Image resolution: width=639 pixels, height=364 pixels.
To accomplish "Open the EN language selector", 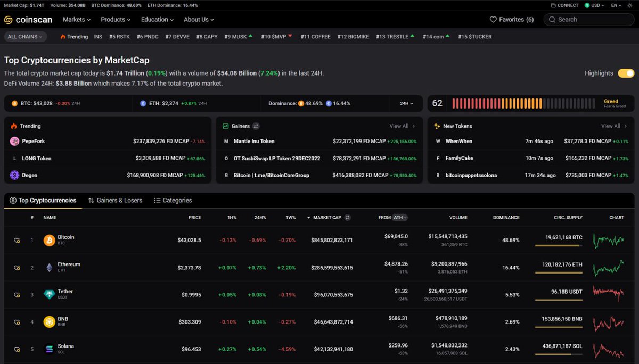I will (617, 5).
